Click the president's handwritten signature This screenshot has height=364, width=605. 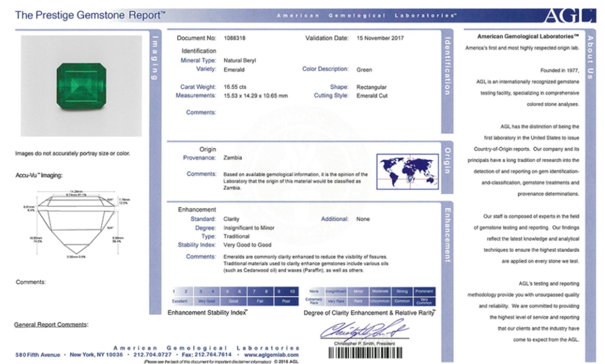click(x=365, y=330)
